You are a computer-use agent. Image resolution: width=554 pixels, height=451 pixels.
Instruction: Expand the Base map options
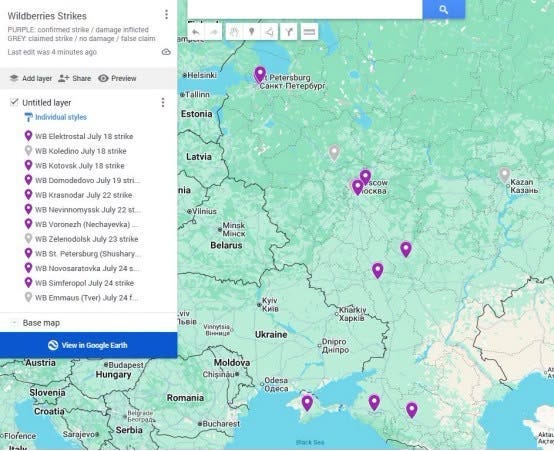14,323
